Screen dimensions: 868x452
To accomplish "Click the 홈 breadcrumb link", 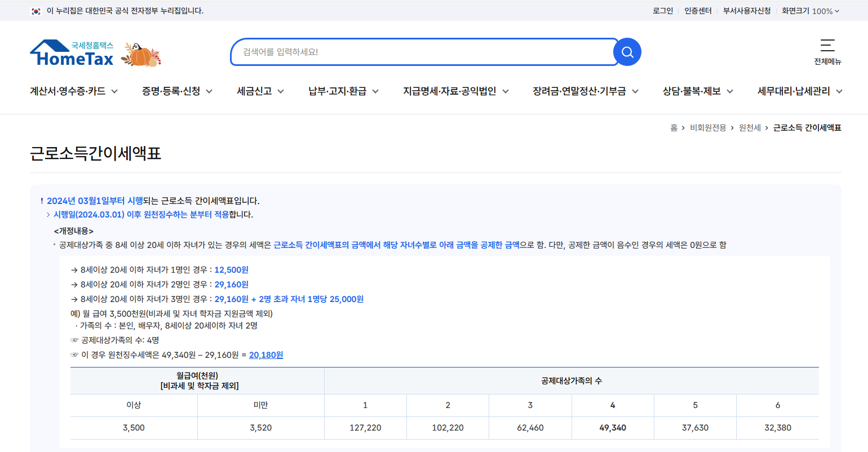I will (674, 127).
